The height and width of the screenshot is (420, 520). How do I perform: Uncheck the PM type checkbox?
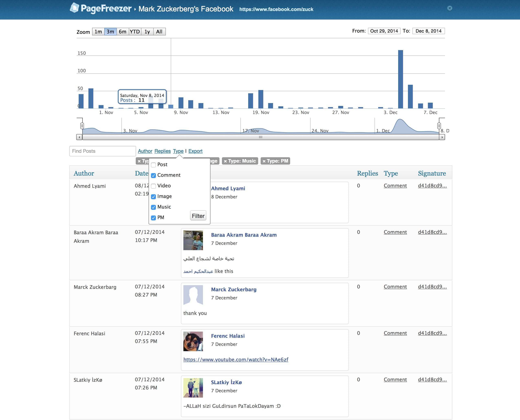pos(153,218)
